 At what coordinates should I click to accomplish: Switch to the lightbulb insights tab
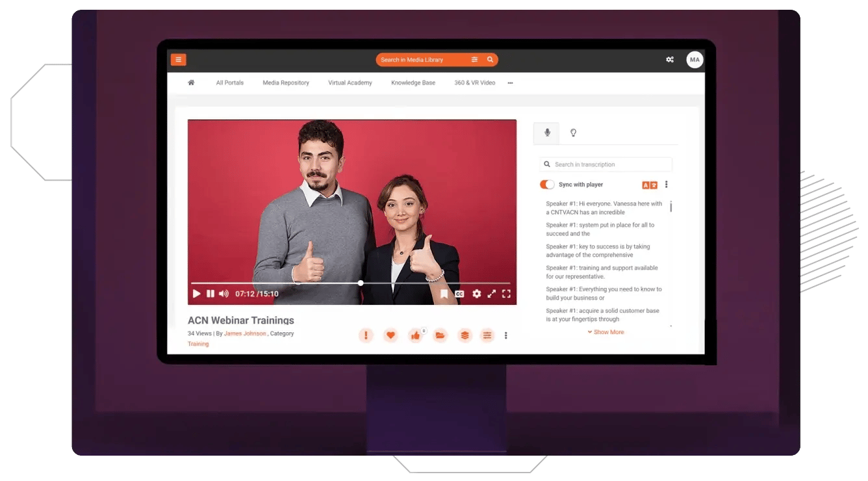point(573,133)
